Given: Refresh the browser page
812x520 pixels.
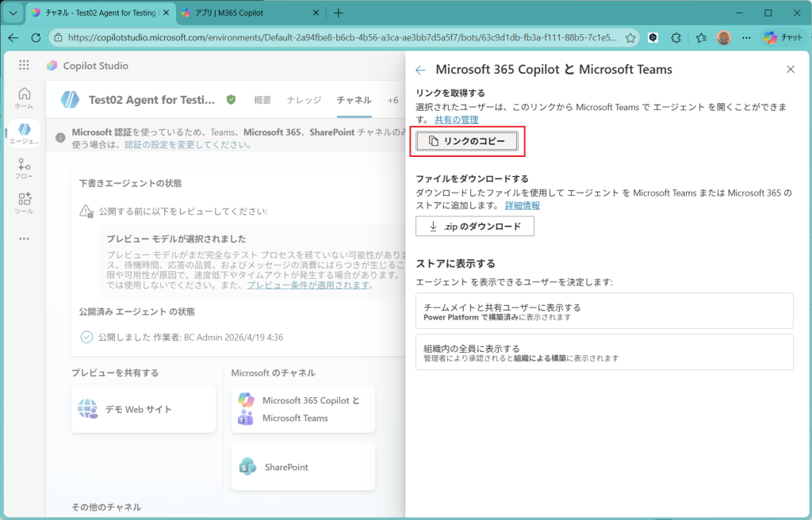Looking at the screenshot, I should click(x=36, y=37).
